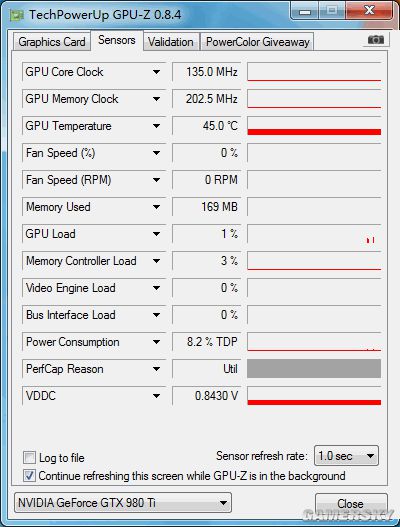Switch to the Graphics Card tab
Image resolution: width=400 pixels, height=527 pixels.
tap(52, 42)
